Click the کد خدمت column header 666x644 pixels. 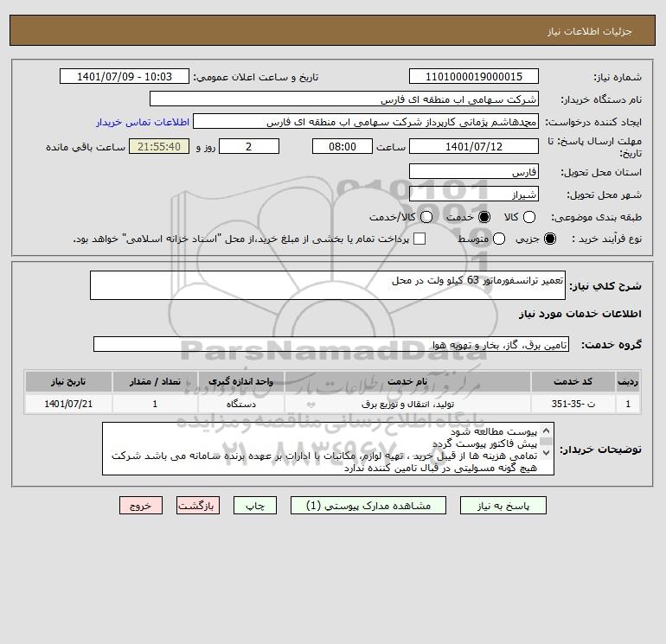(x=573, y=381)
